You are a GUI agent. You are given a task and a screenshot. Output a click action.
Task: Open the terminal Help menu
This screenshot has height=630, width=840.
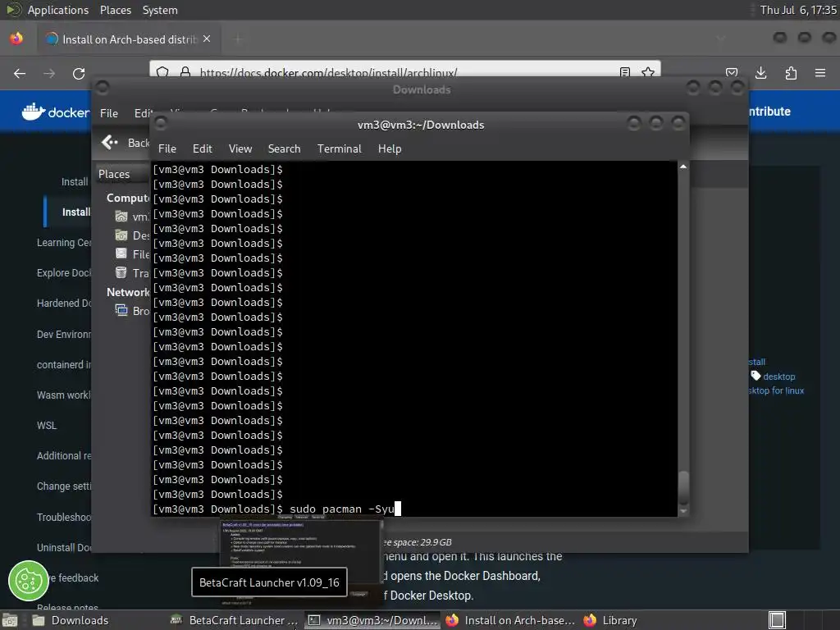(x=390, y=148)
